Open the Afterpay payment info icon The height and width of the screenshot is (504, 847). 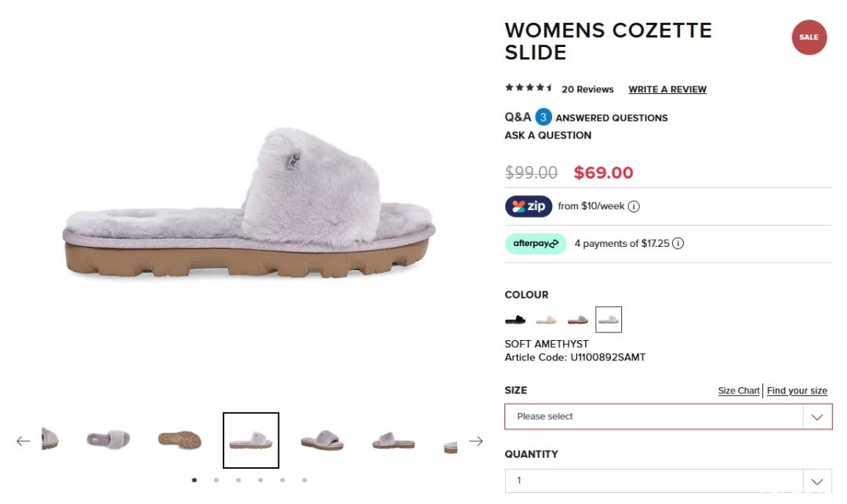(678, 243)
